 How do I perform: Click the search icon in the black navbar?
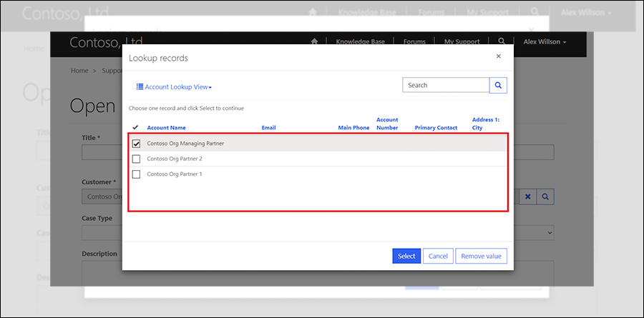pyautogui.click(x=502, y=41)
